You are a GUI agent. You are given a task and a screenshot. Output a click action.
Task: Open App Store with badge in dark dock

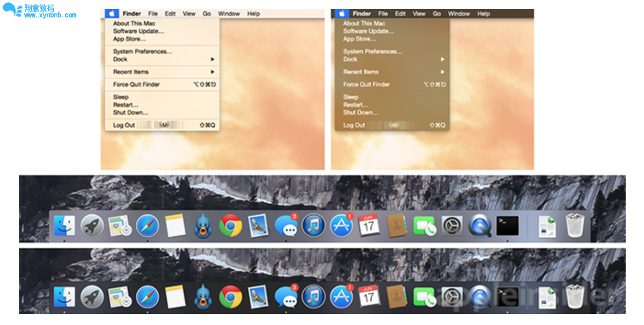tap(341, 296)
